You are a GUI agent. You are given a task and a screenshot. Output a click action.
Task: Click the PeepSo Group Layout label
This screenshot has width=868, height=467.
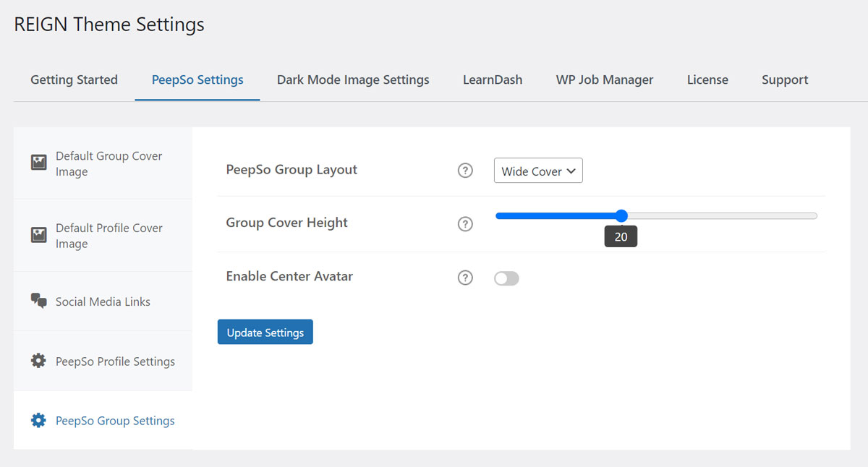pos(292,170)
